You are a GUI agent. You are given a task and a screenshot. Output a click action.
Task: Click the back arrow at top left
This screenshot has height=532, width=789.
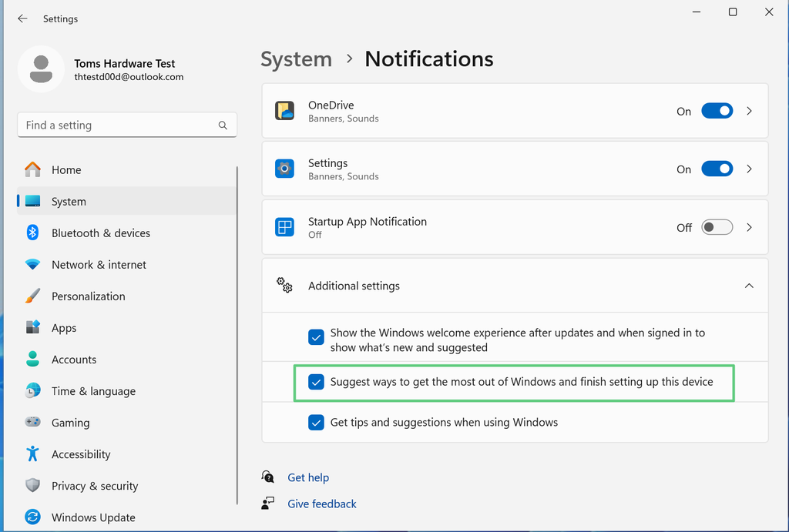[x=22, y=18]
